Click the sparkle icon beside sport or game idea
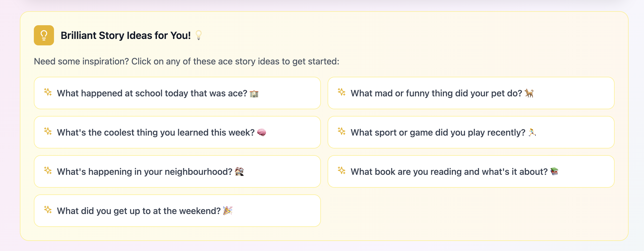644x251 pixels. [342, 131]
